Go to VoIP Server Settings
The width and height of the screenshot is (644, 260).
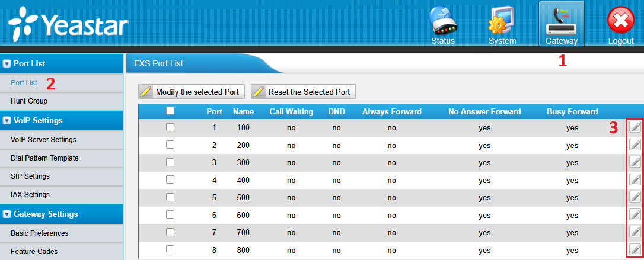pos(43,140)
